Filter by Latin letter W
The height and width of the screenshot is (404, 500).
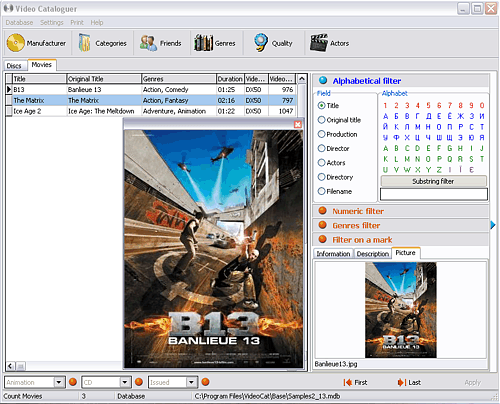[407, 169]
